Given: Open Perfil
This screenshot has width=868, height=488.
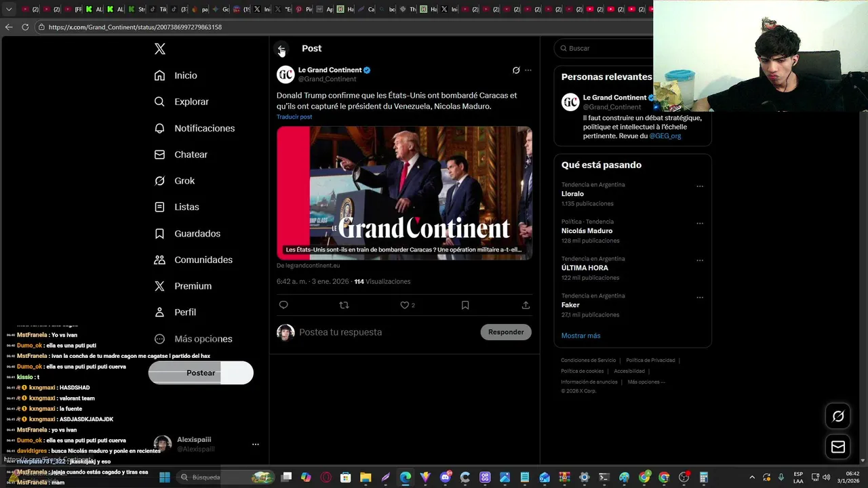Looking at the screenshot, I should 175,312.
